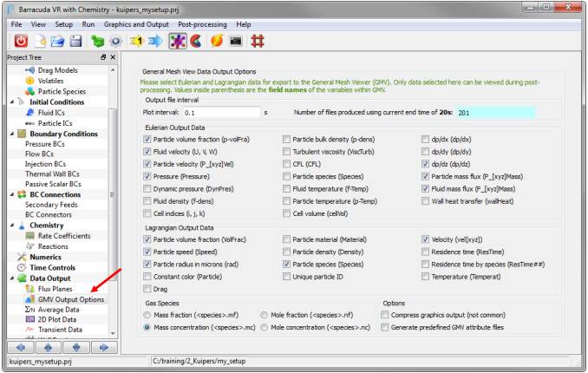The image size is (588, 373).
Task: Click the red hash grid icon
Action: [258, 41]
